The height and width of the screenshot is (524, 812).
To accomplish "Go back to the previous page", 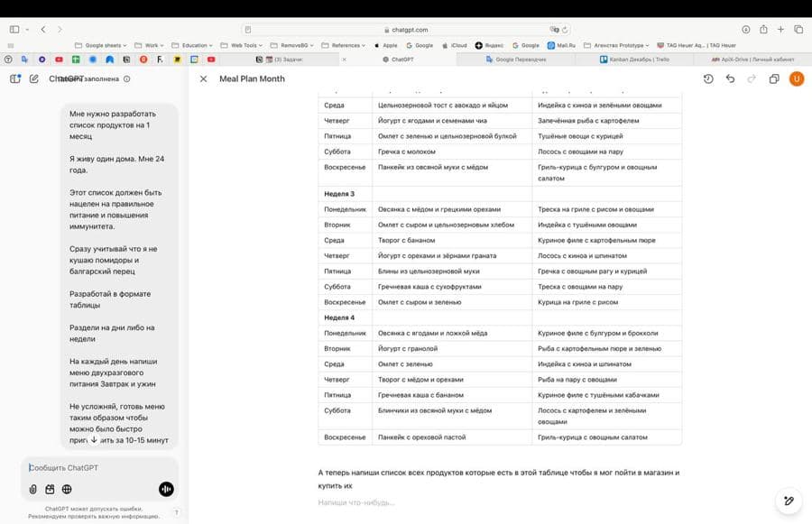I will (43, 30).
